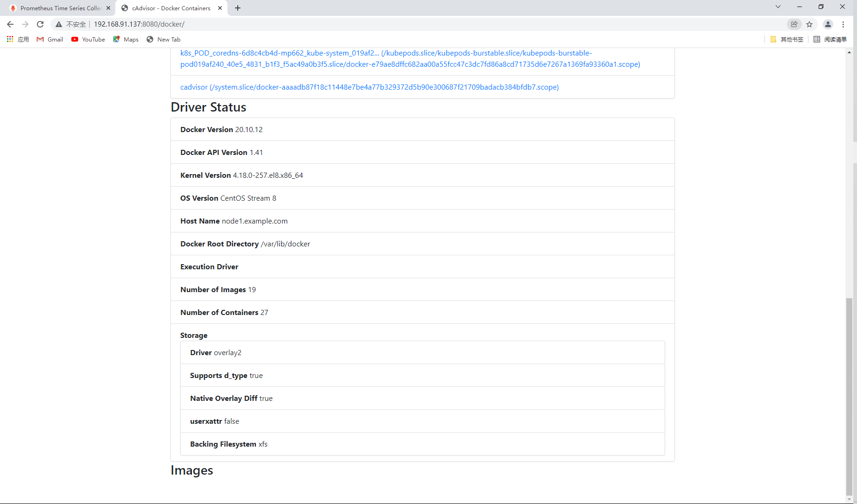
Task: Expand the tab search dropdown arrow
Action: [778, 7]
